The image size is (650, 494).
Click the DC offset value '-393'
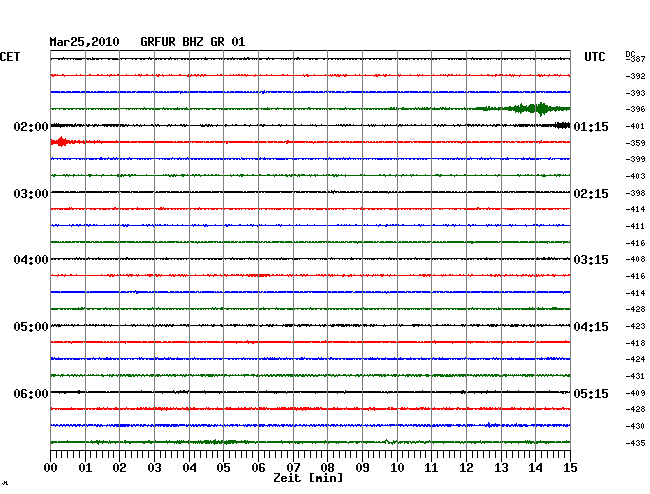[x=635, y=93]
